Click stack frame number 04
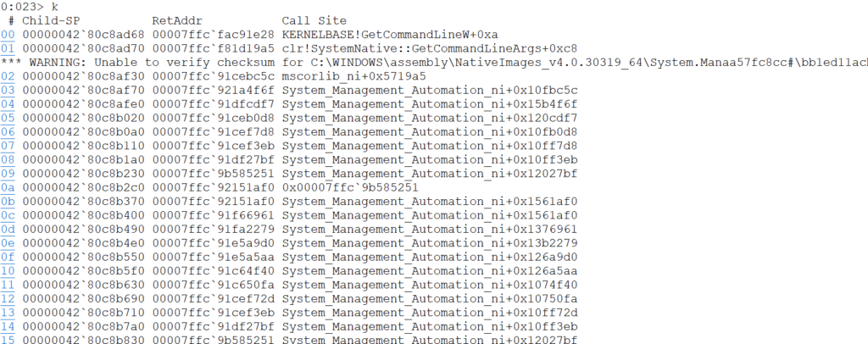 tap(8, 103)
